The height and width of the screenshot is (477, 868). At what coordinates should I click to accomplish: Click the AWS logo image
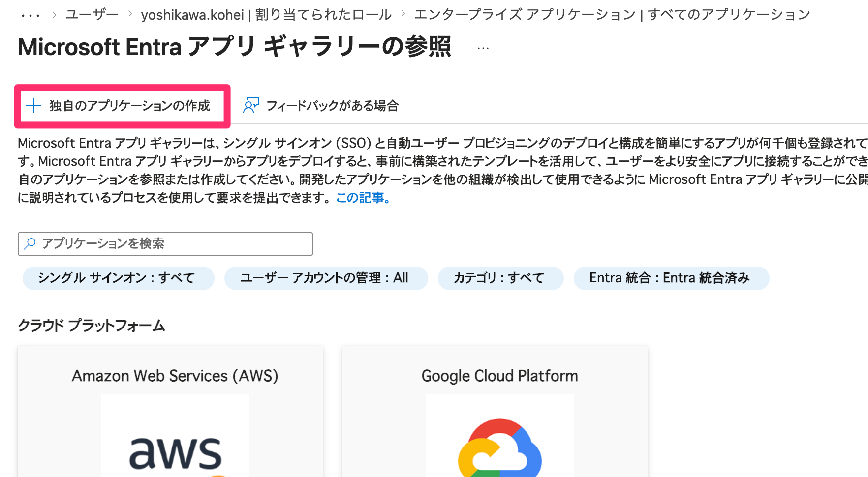tap(175, 436)
